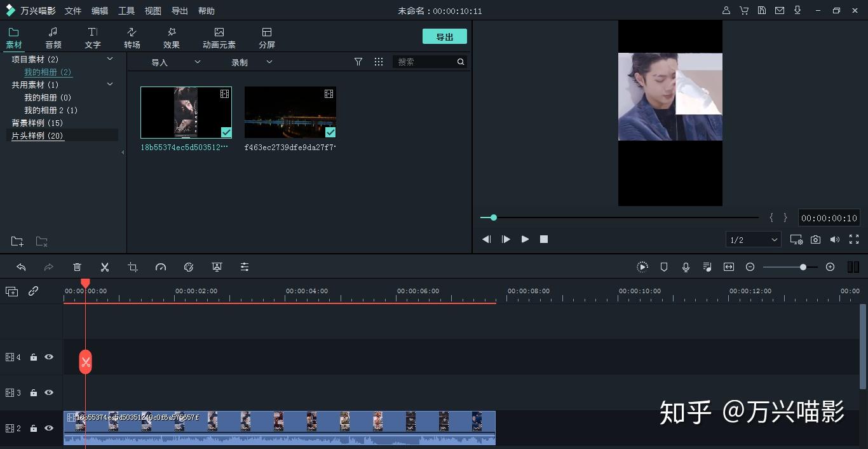Open the advanced edit sliders icon
Viewport: 868px width, 449px height.
click(245, 267)
